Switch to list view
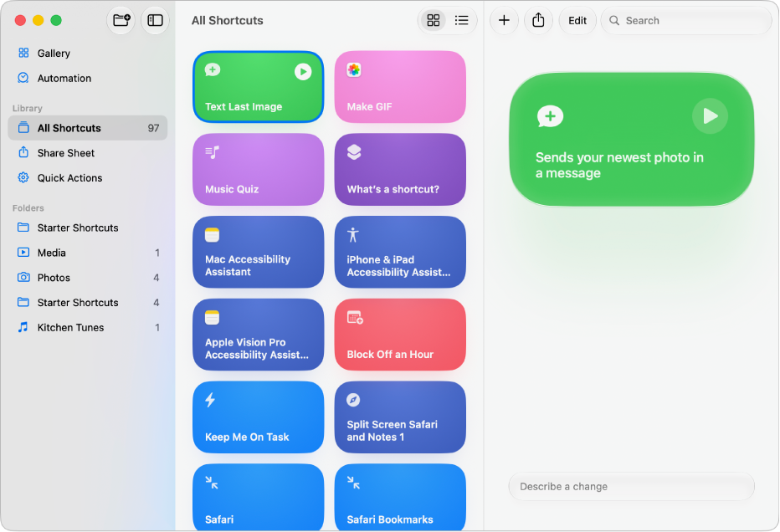The image size is (780, 532). coord(462,20)
